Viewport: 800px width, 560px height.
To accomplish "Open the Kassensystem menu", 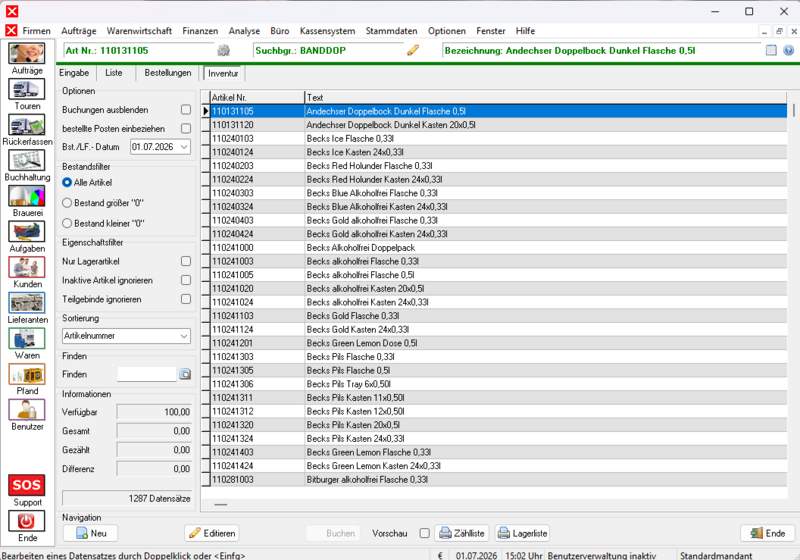I will (327, 31).
